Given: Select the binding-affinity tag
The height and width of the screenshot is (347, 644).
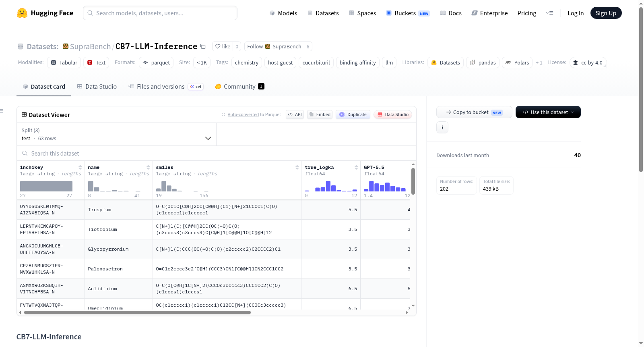Looking at the screenshot, I should (357, 62).
